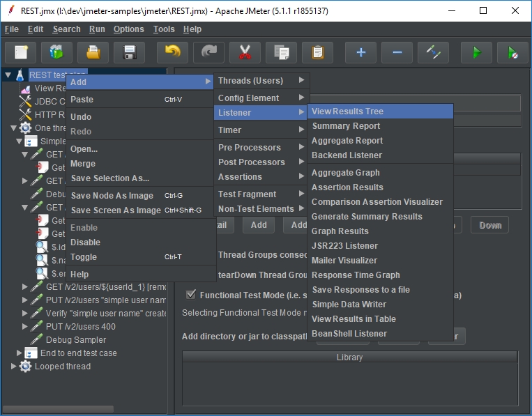Toggle the Functional Test Mode checkbox

click(191, 294)
